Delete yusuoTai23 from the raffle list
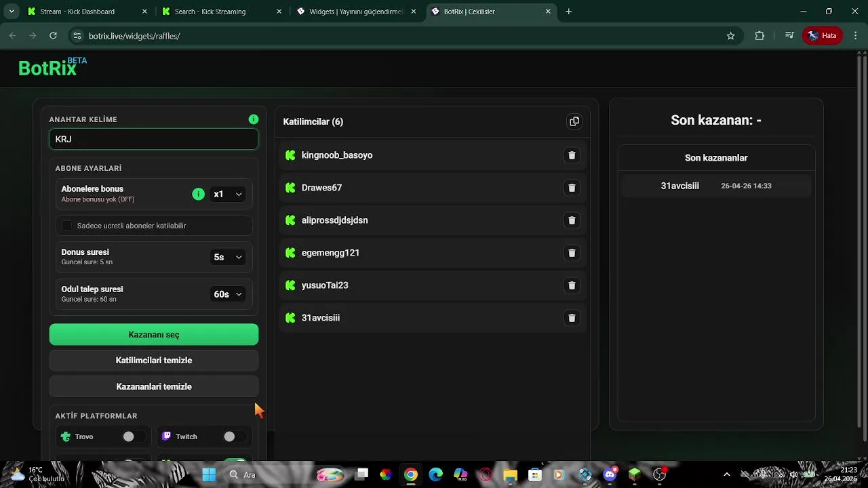 click(572, 285)
